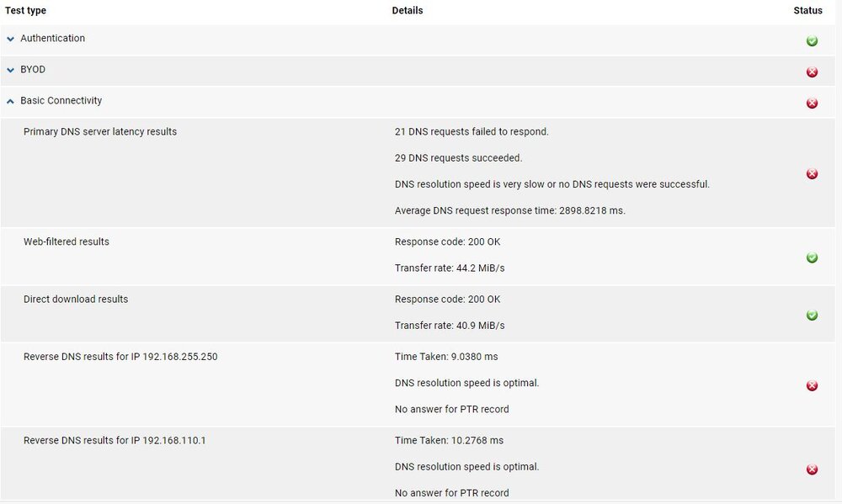Select the Authentication row label

[x=52, y=38]
